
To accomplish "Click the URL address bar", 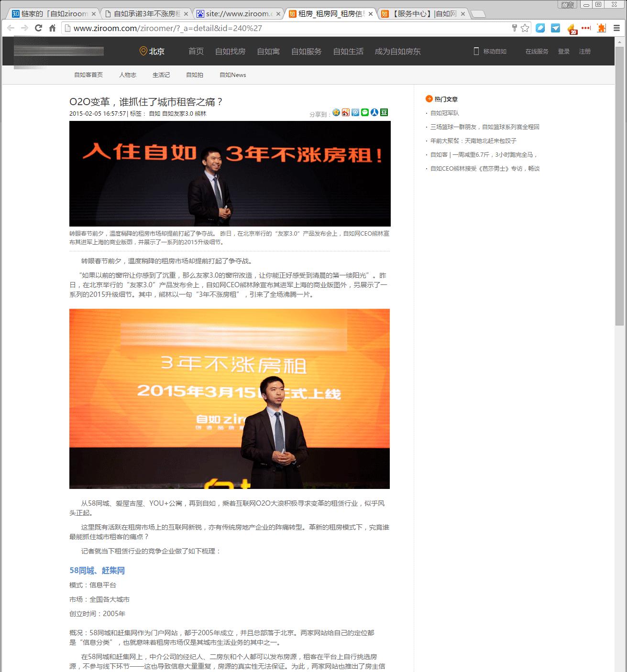I will 287,28.
